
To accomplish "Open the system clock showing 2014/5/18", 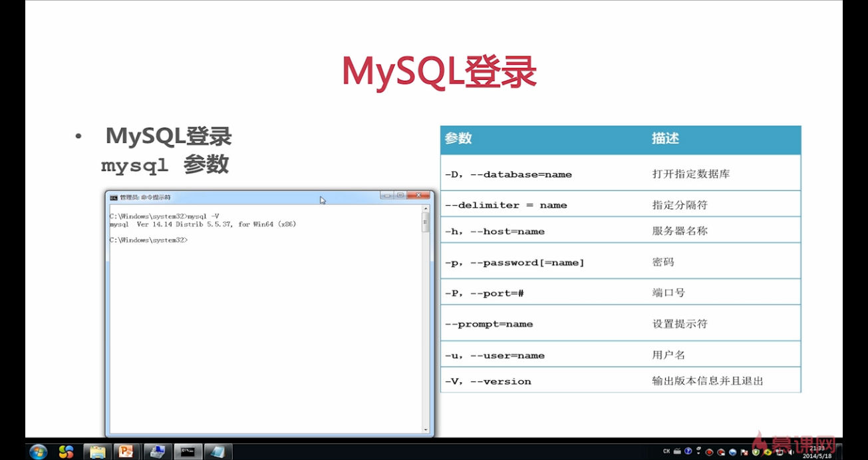I will tap(817, 451).
